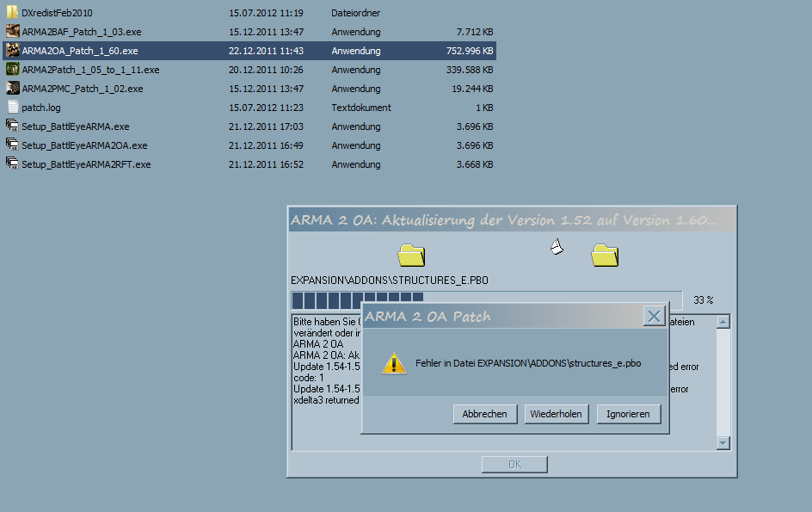This screenshot has width=812, height=512.
Task: Click the date 20.12.2011 10:26
Action: (x=266, y=70)
